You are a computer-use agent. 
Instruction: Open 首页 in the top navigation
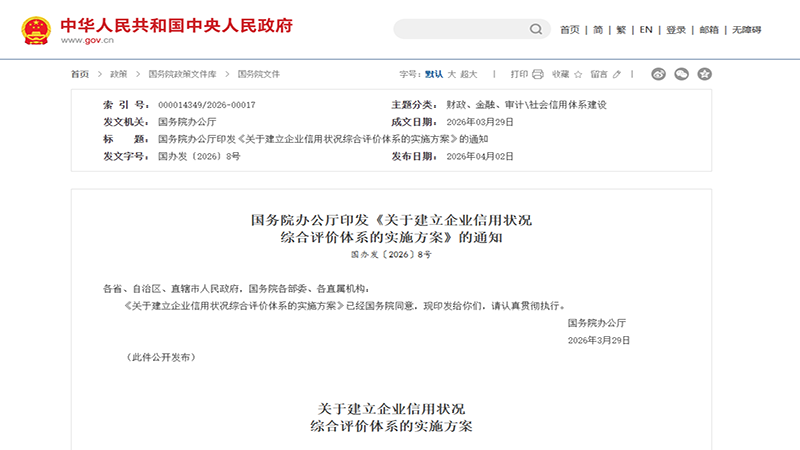[570, 30]
